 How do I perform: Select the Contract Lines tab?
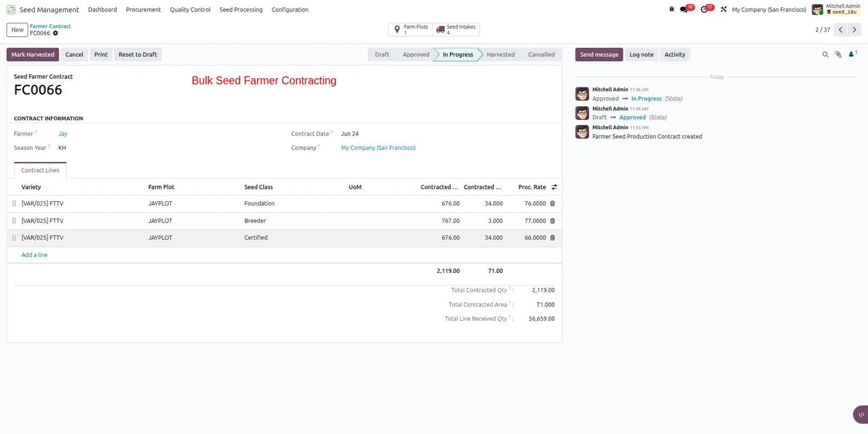(40, 170)
